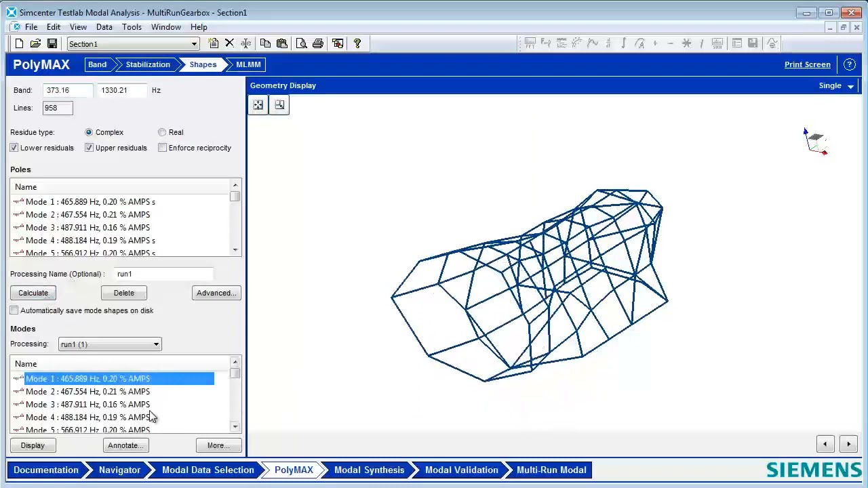Enable the Enforce reciprocity checkbox
Screen dimensions: 868x488
click(162, 148)
